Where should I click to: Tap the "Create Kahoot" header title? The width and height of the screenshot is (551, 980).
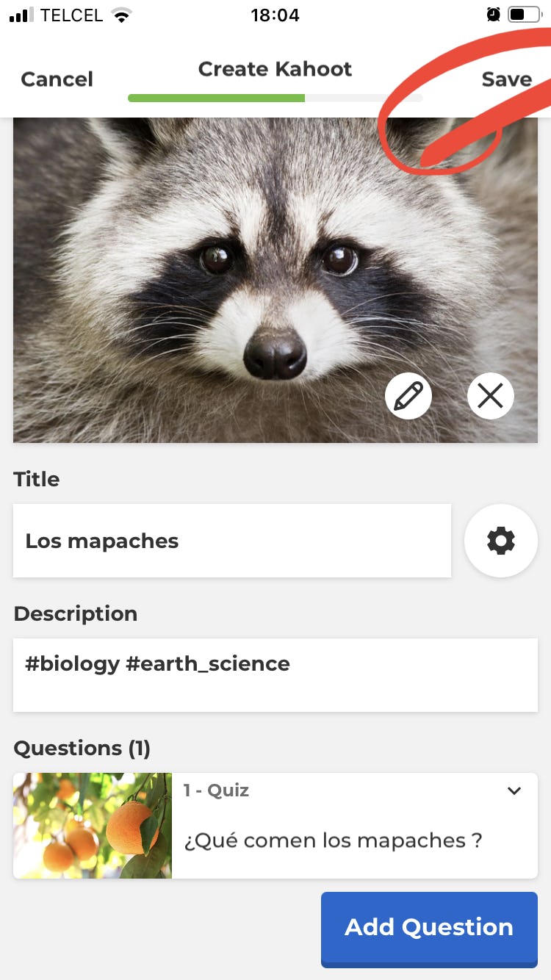click(x=275, y=69)
